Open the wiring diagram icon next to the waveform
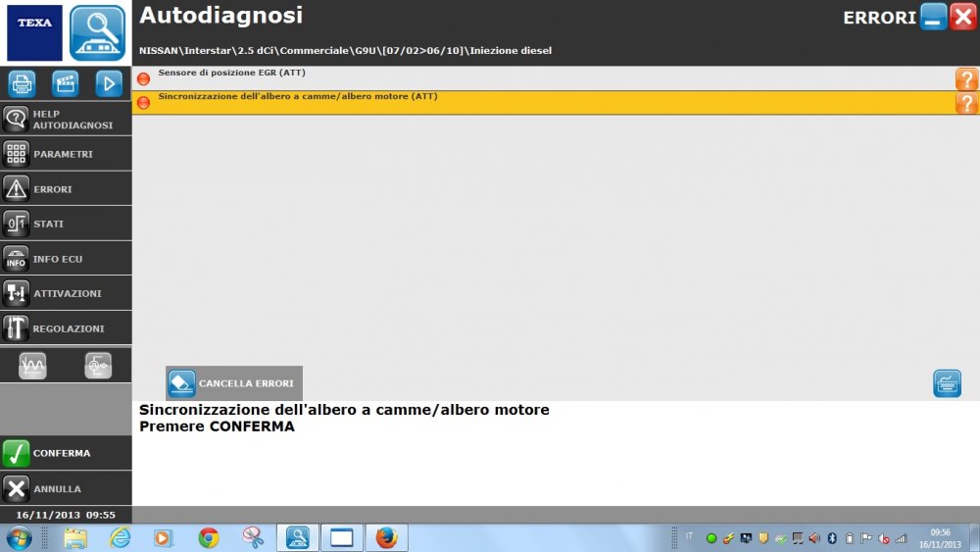The height and width of the screenshot is (552, 980). point(98,366)
